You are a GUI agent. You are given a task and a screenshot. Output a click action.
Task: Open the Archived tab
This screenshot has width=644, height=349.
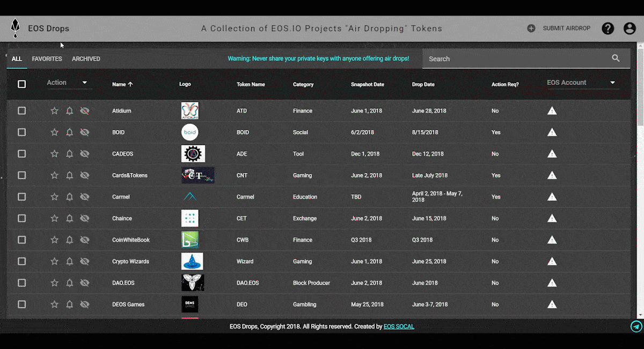86,59
